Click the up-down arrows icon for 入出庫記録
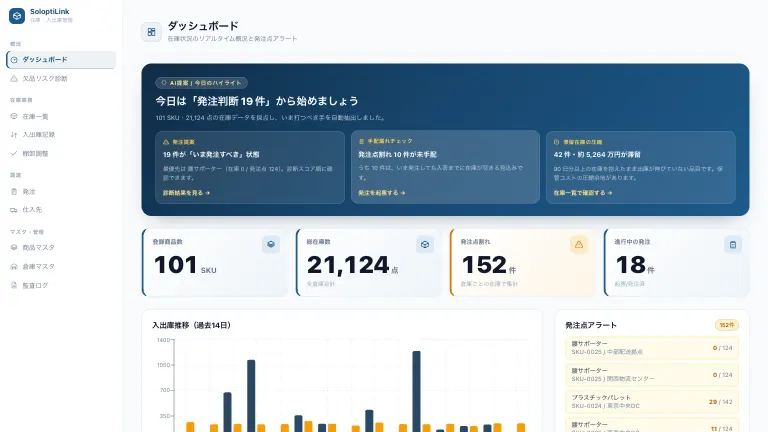 tap(14, 135)
